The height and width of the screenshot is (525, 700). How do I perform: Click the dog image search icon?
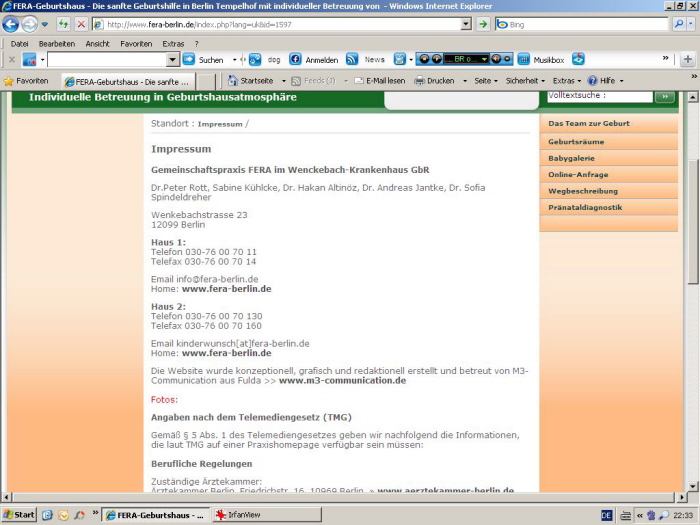click(255, 59)
